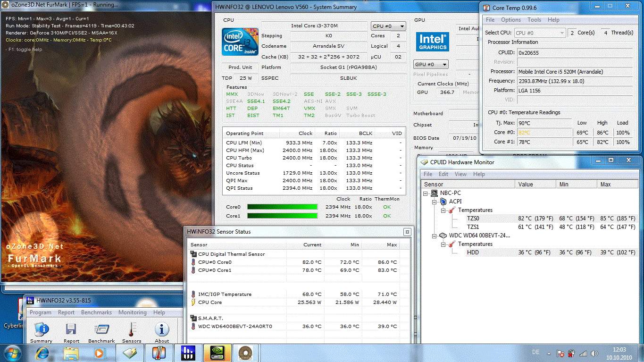
Task: Open the GPU #0 dropdown in System Summary
Action: (x=431, y=64)
